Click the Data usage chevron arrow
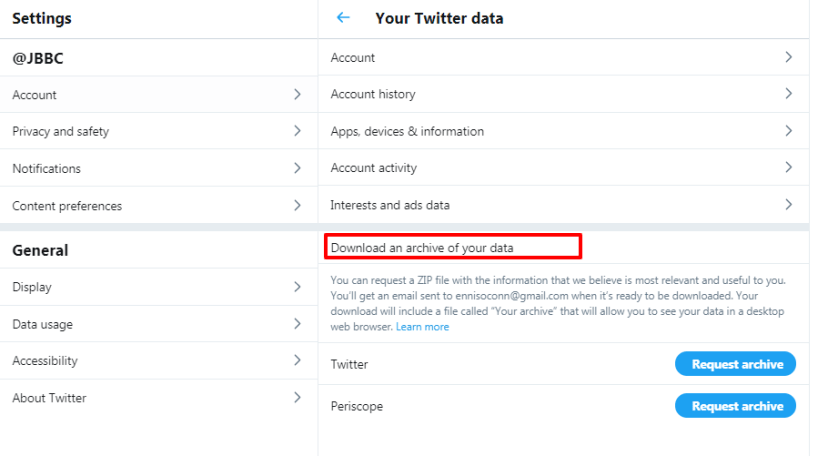Screen dimensions: 838x456 [297, 324]
